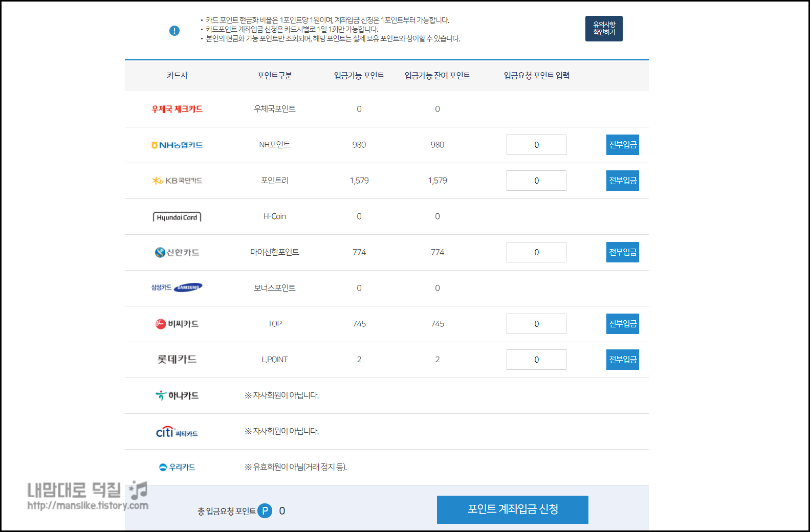Click the 입금요청 포인트 입력 column header
Viewport: 810px width, 532px height.
click(537, 76)
